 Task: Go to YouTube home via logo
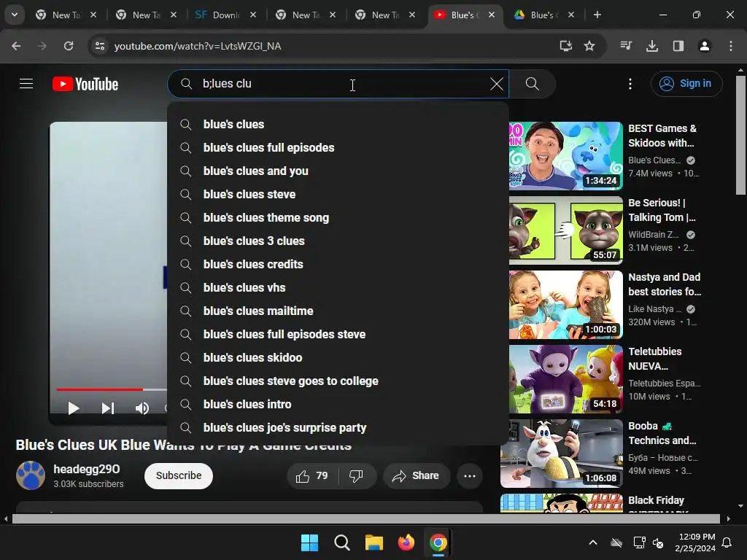(85, 84)
